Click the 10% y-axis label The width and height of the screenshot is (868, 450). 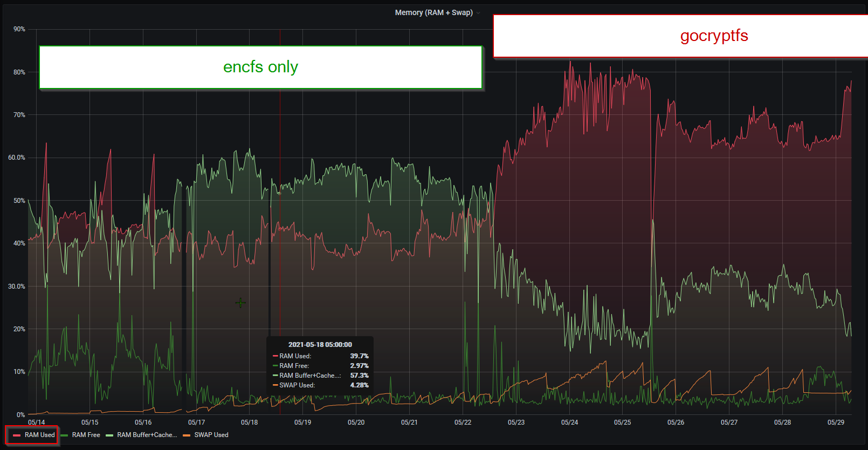tap(19, 372)
